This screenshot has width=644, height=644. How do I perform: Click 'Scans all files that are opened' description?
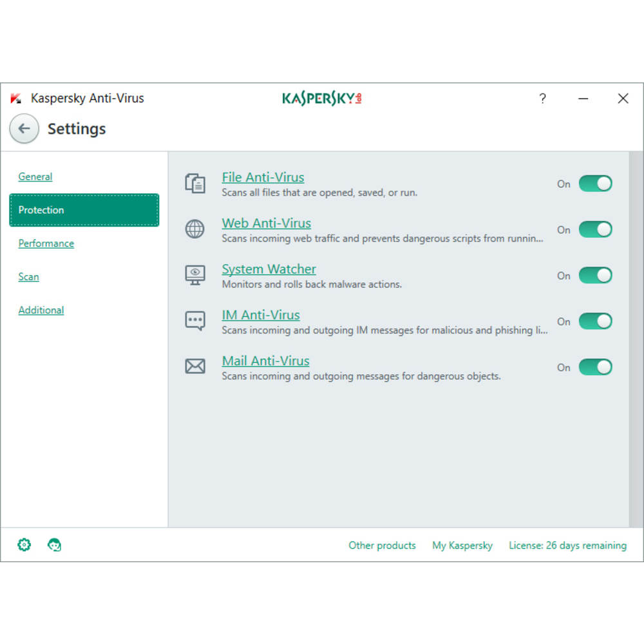tap(319, 193)
